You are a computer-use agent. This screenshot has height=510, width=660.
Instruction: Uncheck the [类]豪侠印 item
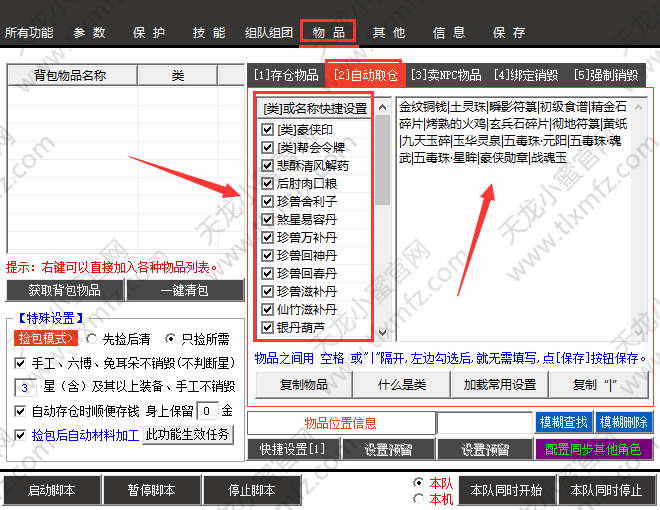(x=267, y=129)
